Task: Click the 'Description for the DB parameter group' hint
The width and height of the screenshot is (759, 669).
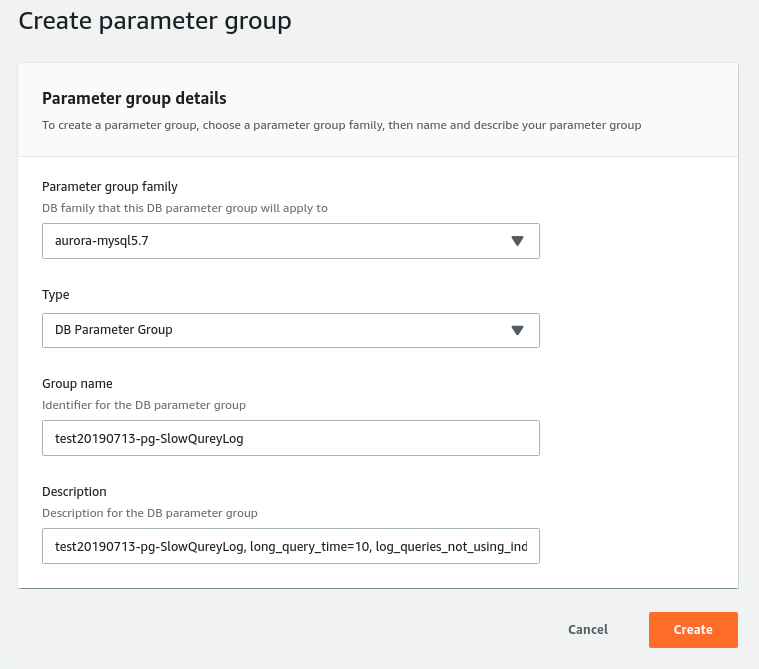Action: click(x=150, y=513)
